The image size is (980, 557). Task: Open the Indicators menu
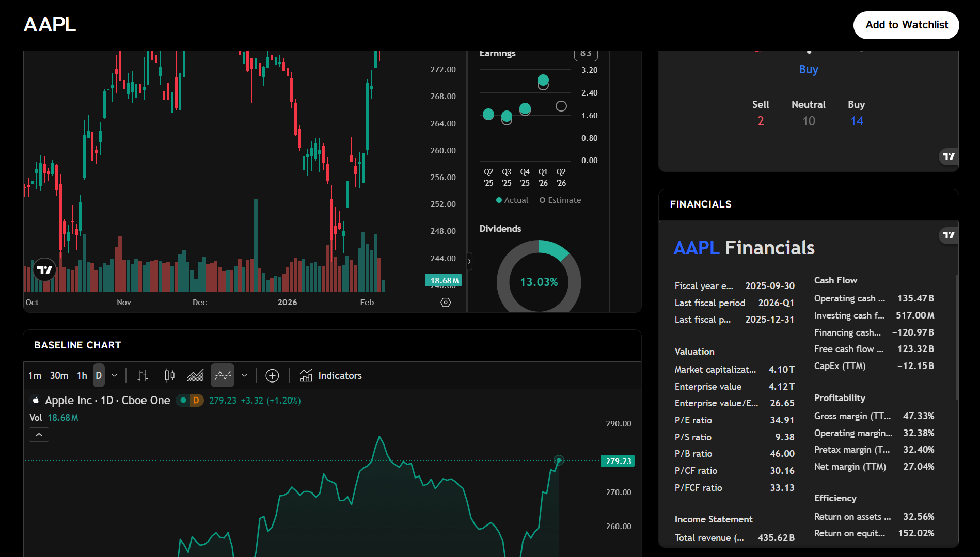(331, 376)
